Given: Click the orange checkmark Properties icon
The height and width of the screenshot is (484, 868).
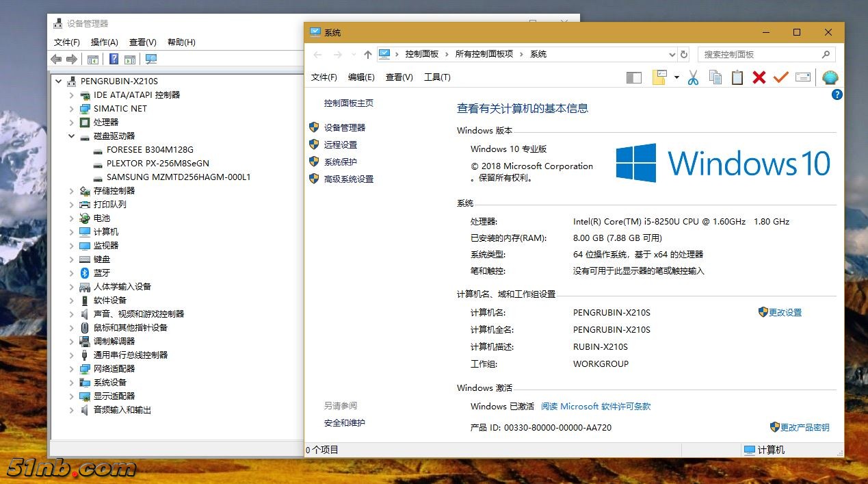Looking at the screenshot, I should coord(780,77).
